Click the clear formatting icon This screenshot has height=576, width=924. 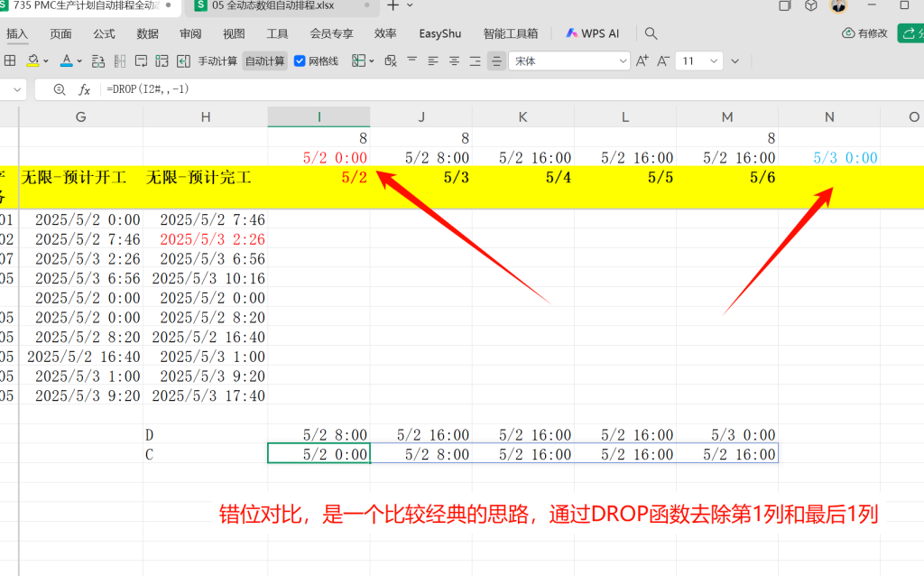391,60
